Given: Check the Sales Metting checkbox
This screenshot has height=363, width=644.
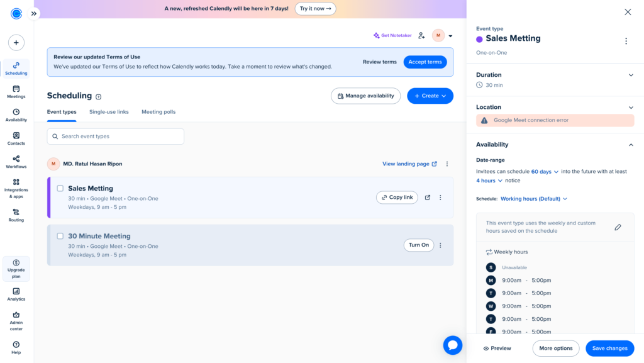Looking at the screenshot, I should 60,189.
